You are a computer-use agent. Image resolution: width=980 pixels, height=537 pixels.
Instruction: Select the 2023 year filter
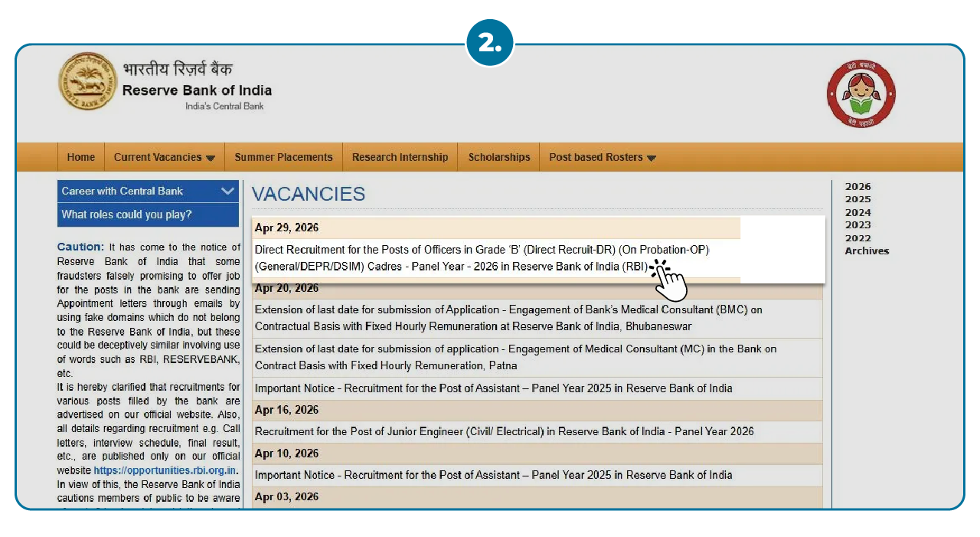[x=857, y=225]
